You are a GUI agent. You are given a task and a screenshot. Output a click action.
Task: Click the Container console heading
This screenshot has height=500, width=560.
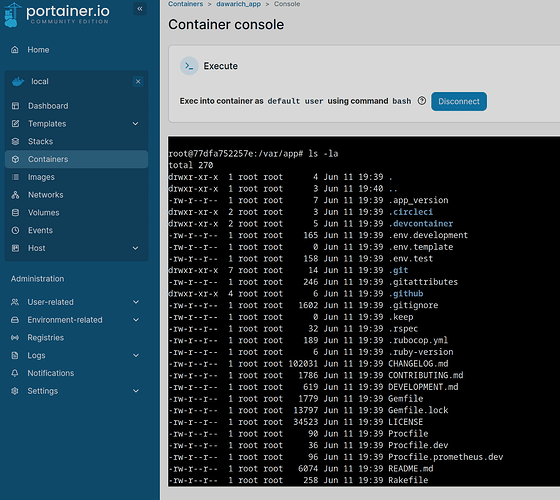[226, 25]
